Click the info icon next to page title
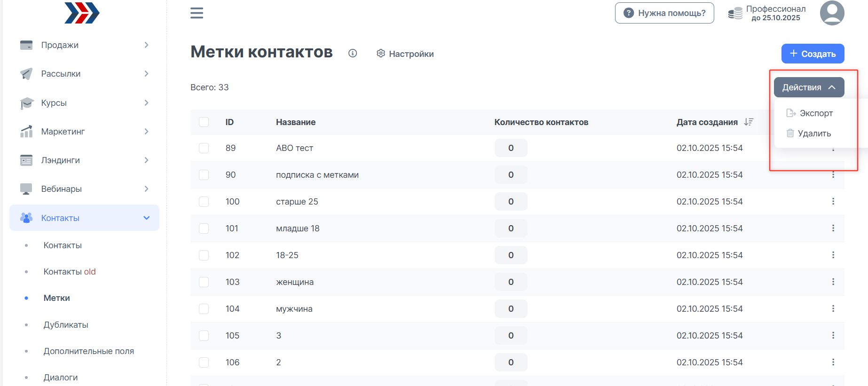The width and height of the screenshot is (868, 386). point(353,54)
